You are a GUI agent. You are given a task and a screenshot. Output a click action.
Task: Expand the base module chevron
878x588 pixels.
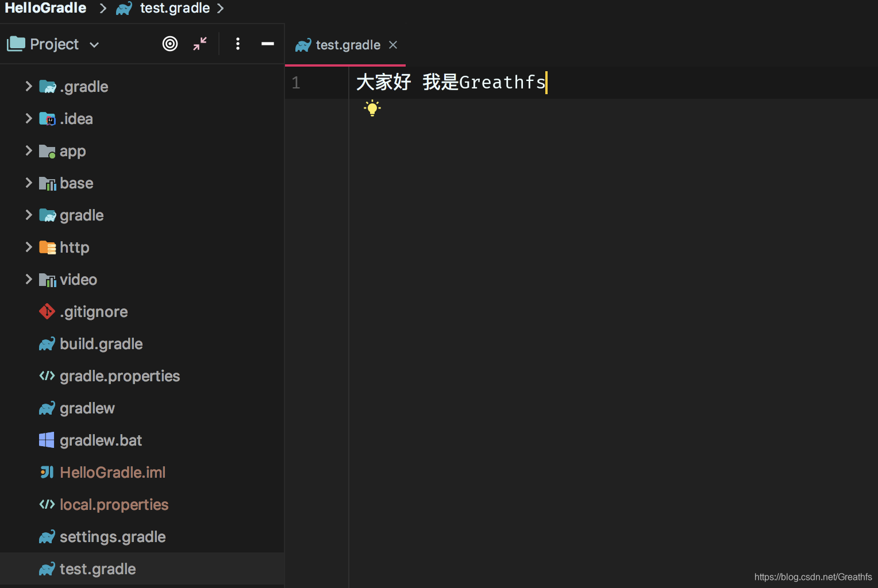[x=28, y=183]
